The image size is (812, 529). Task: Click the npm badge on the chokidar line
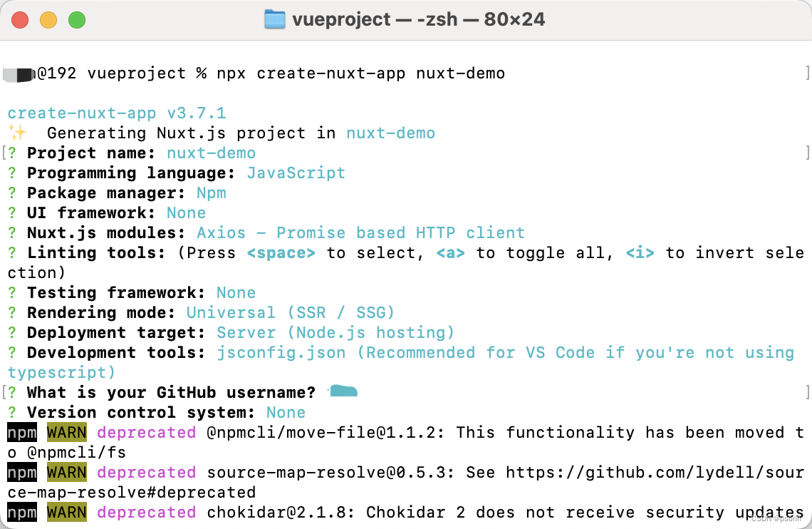22,513
